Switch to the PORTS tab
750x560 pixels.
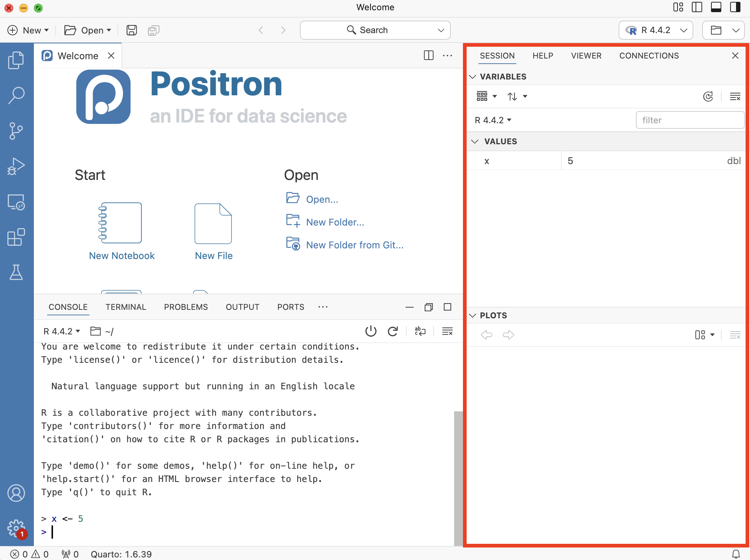coord(291,307)
